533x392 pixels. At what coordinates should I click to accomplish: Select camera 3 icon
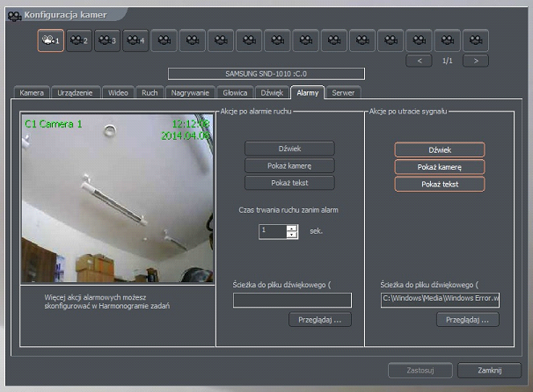pos(107,40)
